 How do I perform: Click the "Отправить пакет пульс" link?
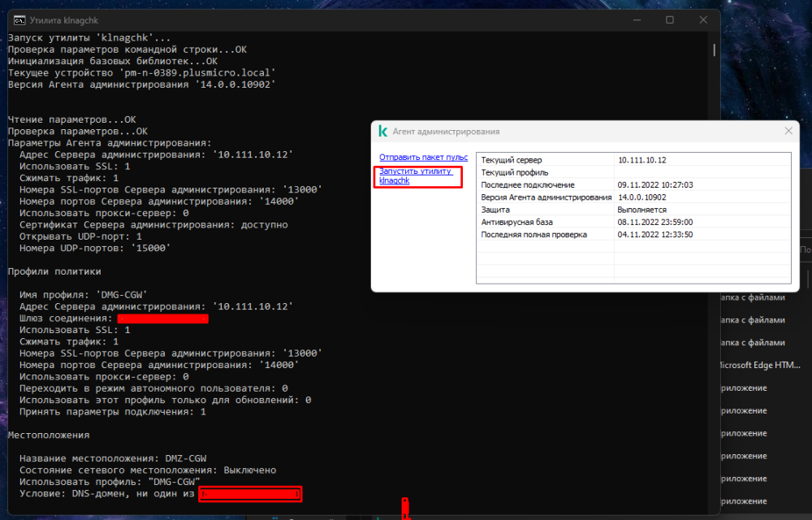tap(423, 157)
